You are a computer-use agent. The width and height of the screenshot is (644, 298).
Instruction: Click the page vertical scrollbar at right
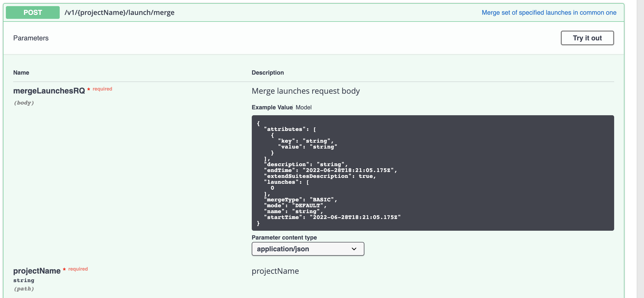point(640,149)
